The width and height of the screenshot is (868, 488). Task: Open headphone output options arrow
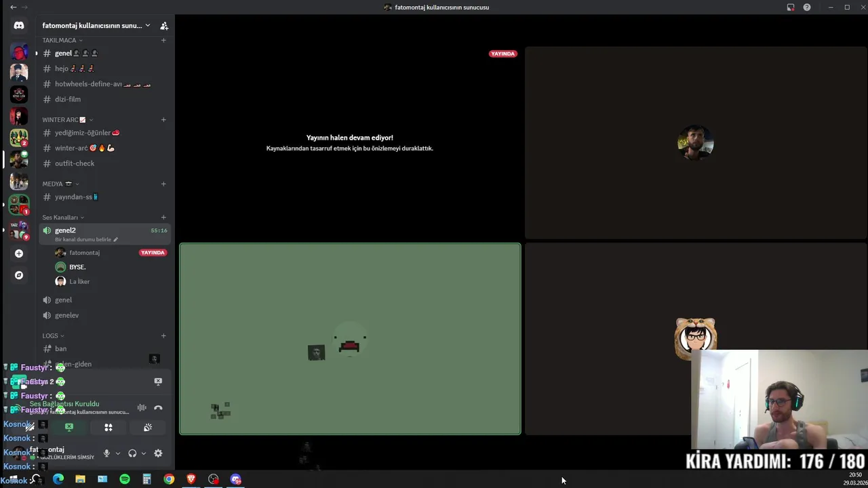144,453
